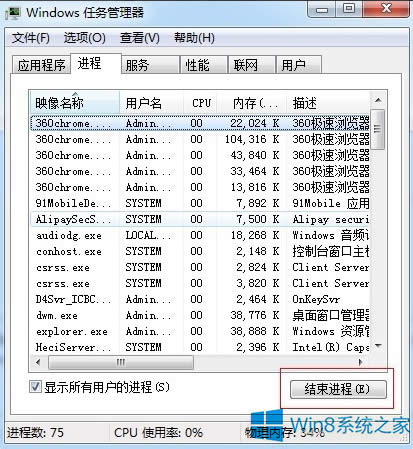Switch to the 联网 tab

[x=252, y=65]
